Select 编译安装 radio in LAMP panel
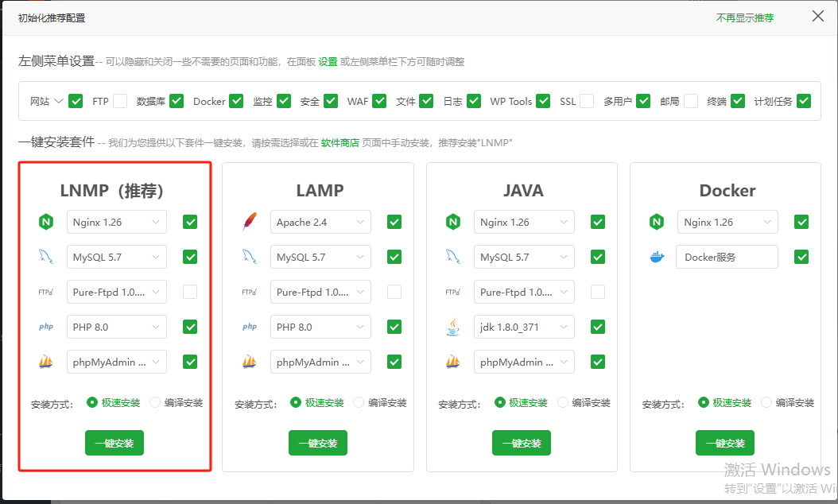Screen dimensions: 838x504 359,402
